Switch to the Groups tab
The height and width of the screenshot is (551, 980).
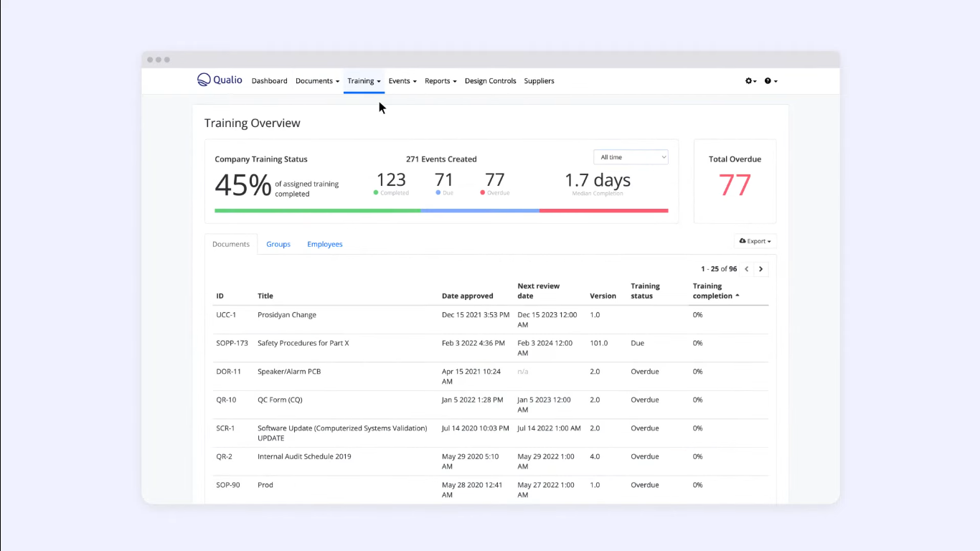pyautogui.click(x=278, y=244)
